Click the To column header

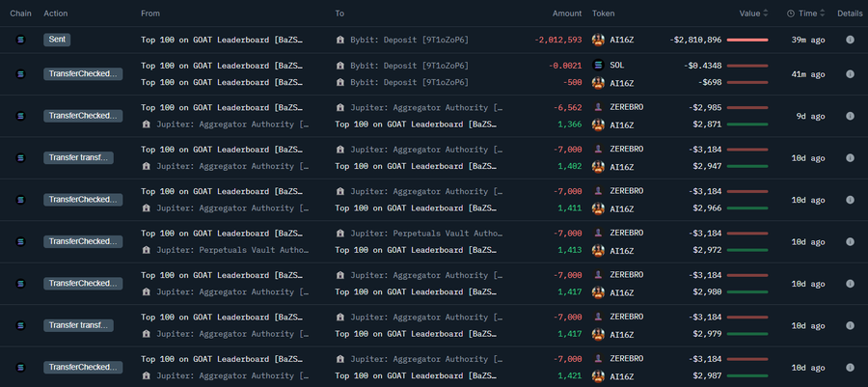(339, 14)
